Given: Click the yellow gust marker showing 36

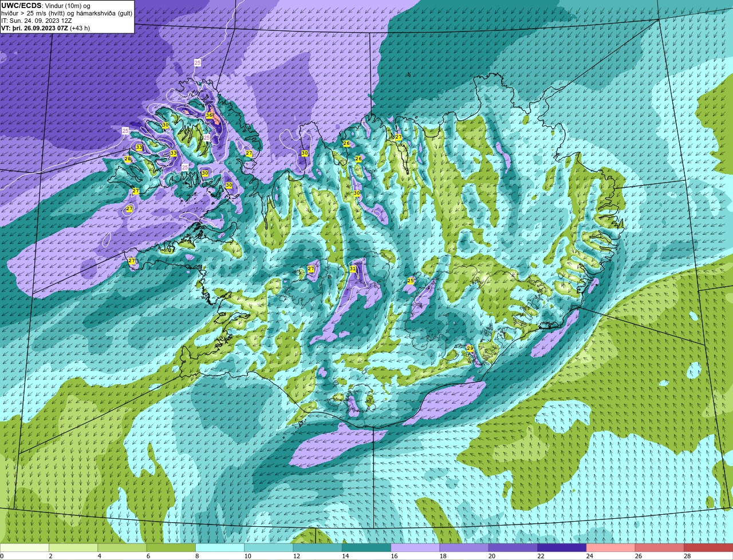Looking at the screenshot, I should pos(209,116).
